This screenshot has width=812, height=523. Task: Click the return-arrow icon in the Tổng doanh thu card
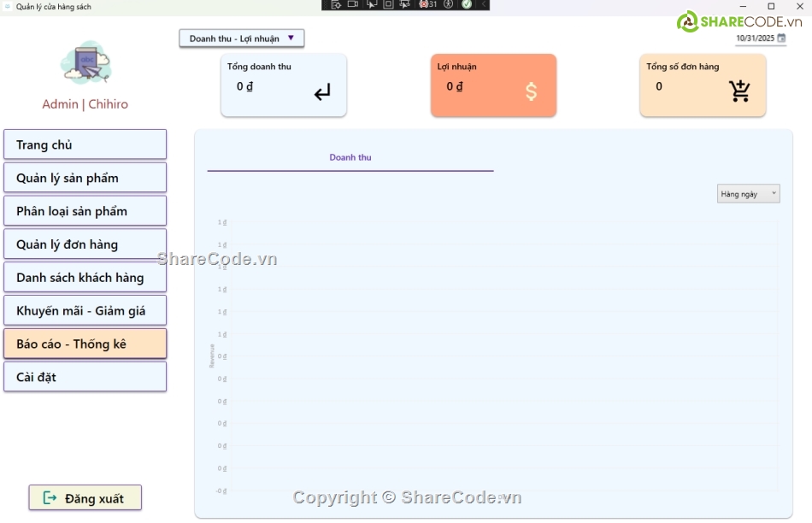point(322,92)
